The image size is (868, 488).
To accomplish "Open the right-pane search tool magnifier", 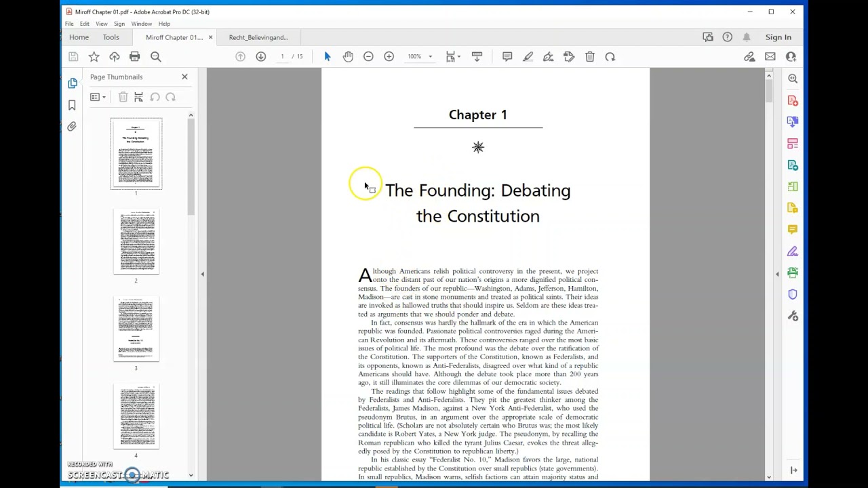I will point(793,79).
